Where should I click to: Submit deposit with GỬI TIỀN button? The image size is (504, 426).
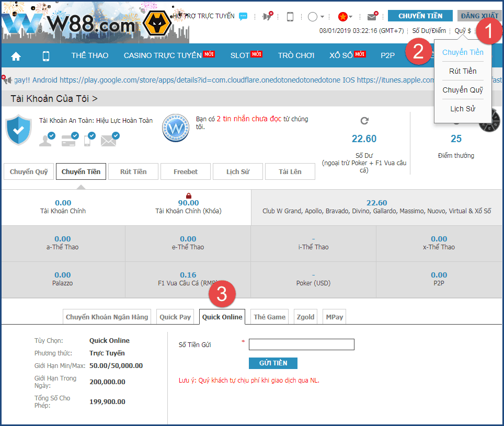[273, 363]
